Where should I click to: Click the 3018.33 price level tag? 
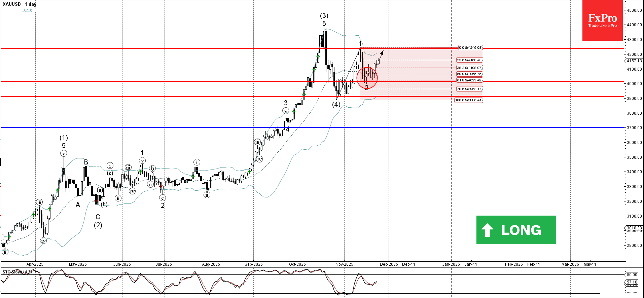click(634, 228)
